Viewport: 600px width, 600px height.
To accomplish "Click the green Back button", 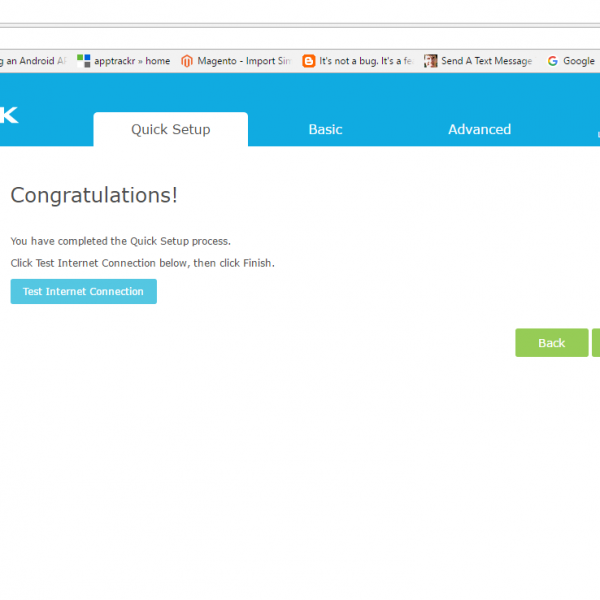I will click(x=551, y=343).
